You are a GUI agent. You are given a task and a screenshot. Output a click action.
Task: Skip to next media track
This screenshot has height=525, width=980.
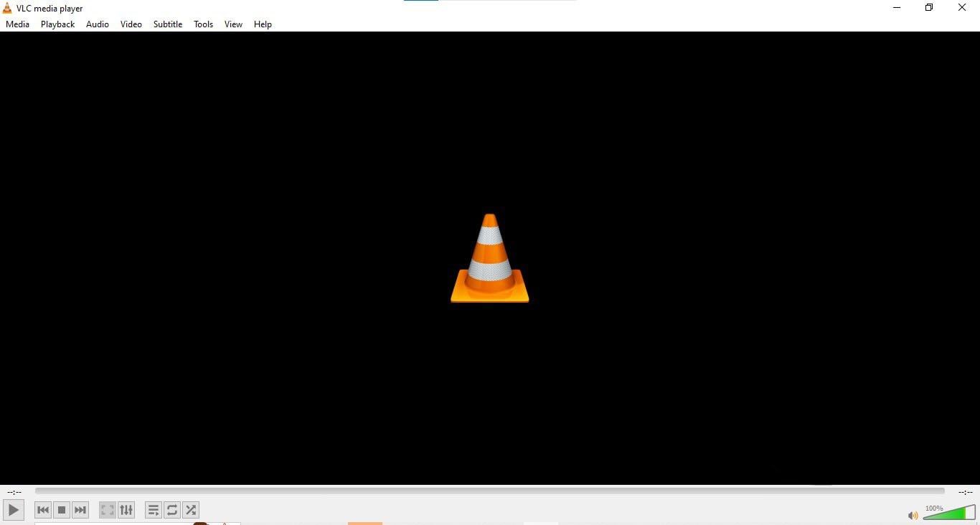[80, 510]
